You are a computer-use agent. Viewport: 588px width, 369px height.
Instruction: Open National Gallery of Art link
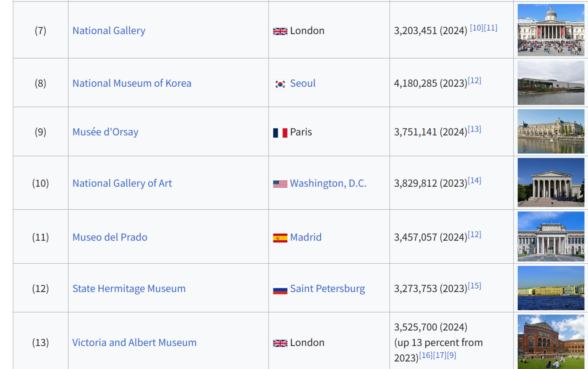point(122,183)
